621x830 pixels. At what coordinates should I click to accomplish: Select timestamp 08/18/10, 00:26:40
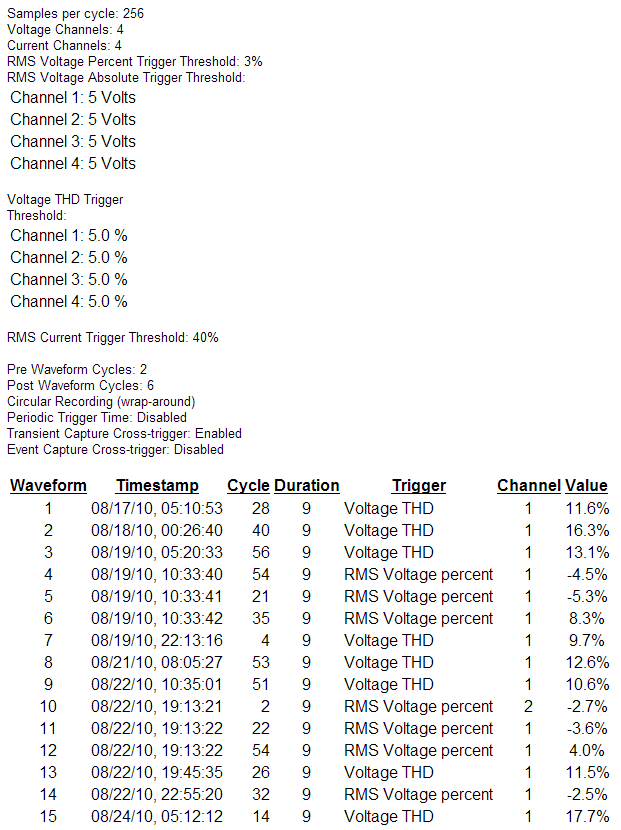(x=157, y=531)
